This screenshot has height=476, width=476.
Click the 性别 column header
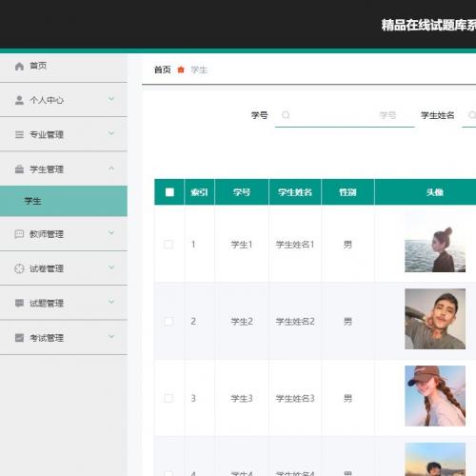click(x=347, y=192)
